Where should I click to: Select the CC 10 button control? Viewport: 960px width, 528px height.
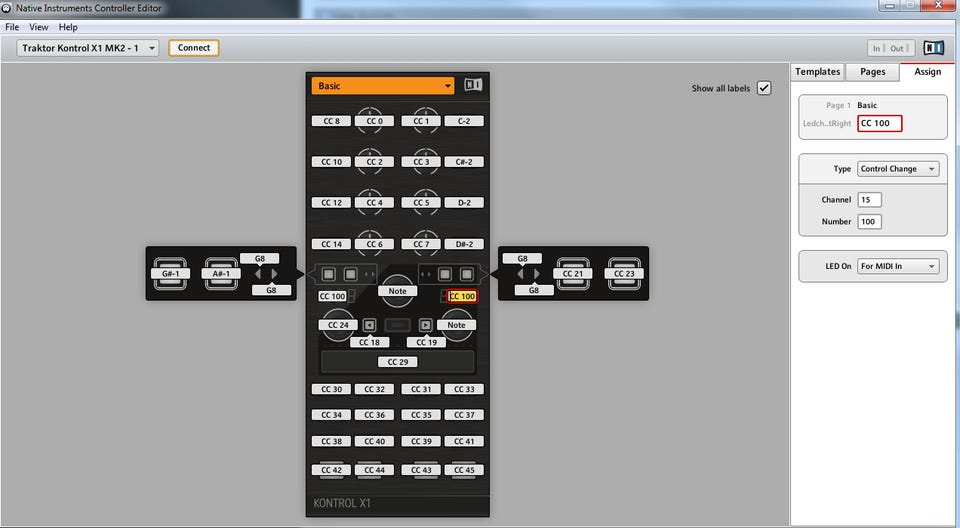[331, 162]
